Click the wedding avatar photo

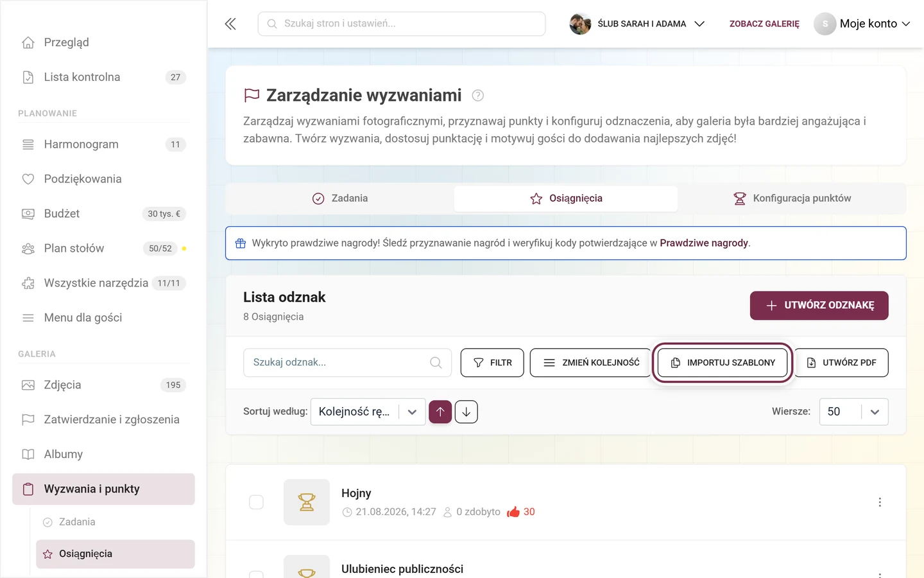click(580, 24)
